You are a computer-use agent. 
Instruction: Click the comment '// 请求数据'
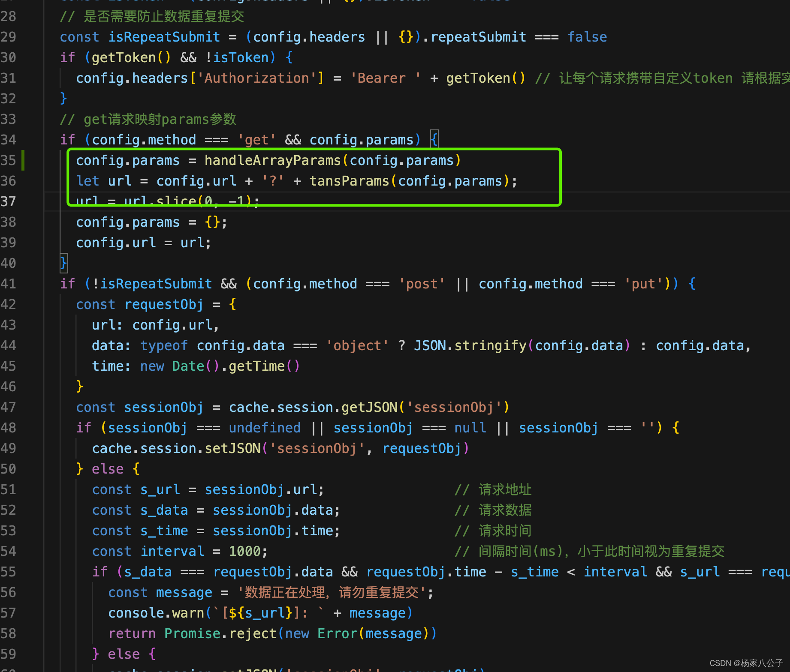pyautogui.click(x=493, y=510)
